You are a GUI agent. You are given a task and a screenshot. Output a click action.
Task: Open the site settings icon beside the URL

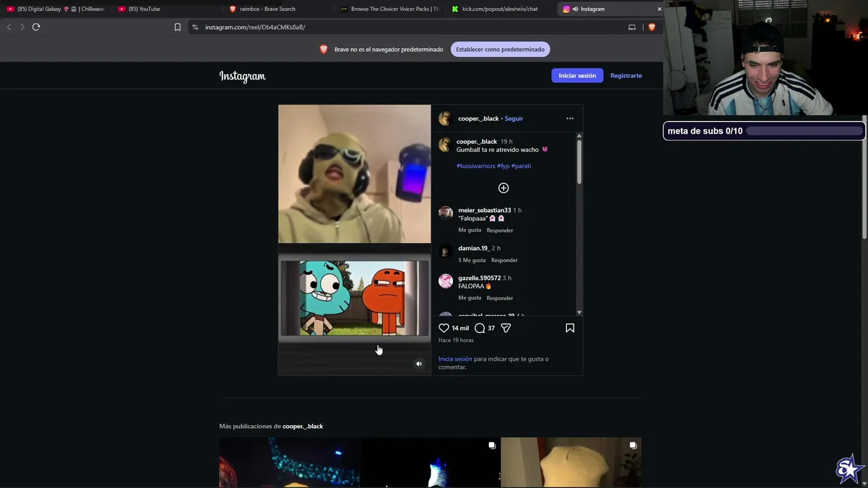(x=195, y=27)
